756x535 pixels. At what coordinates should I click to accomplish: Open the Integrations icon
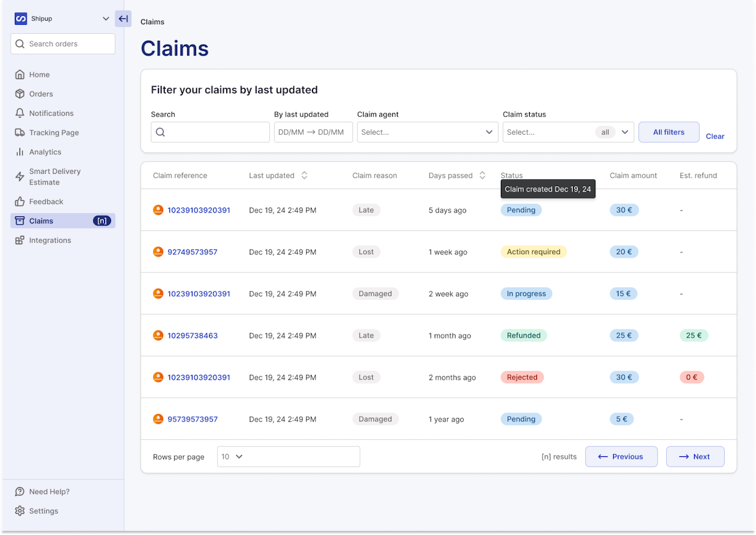click(x=19, y=240)
